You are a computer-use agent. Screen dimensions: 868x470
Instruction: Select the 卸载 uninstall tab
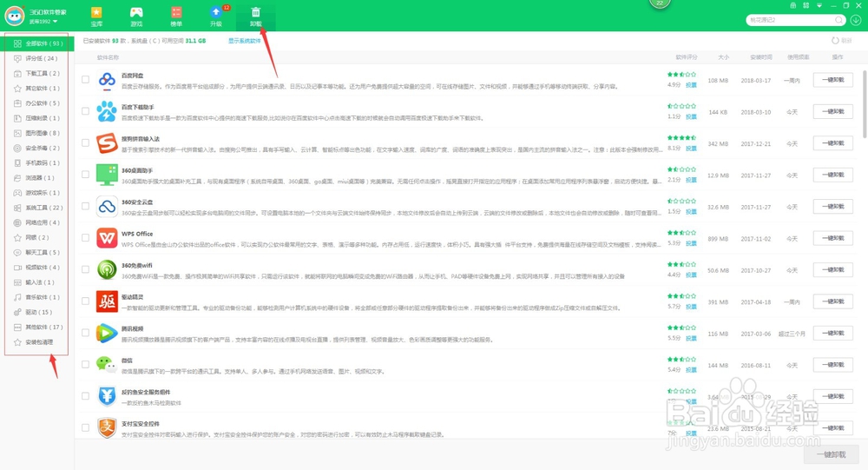(255, 17)
